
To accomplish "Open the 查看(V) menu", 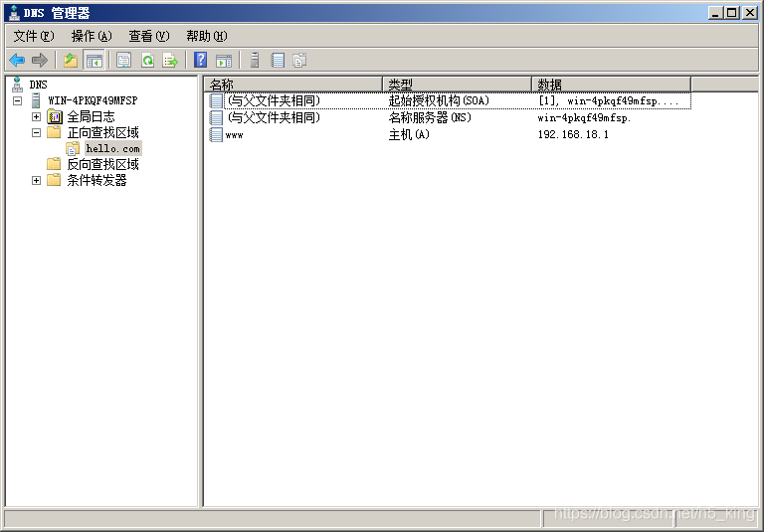I will [x=149, y=36].
